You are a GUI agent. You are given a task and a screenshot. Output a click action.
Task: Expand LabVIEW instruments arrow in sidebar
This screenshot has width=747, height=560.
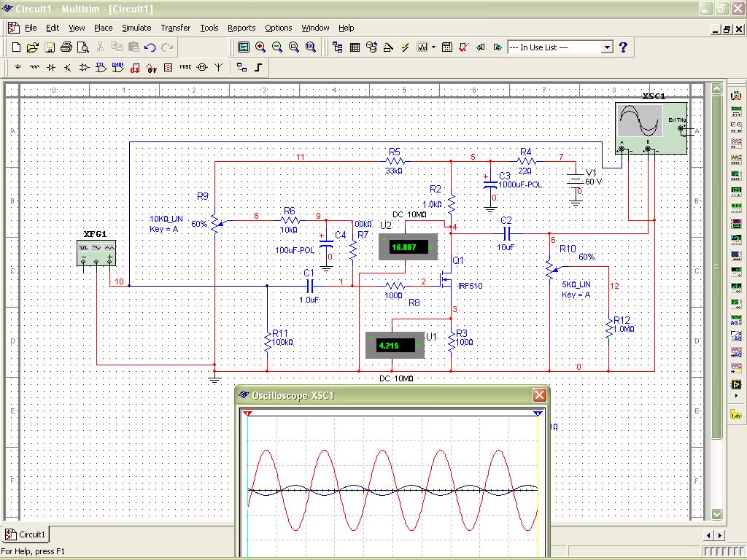[x=736, y=395]
